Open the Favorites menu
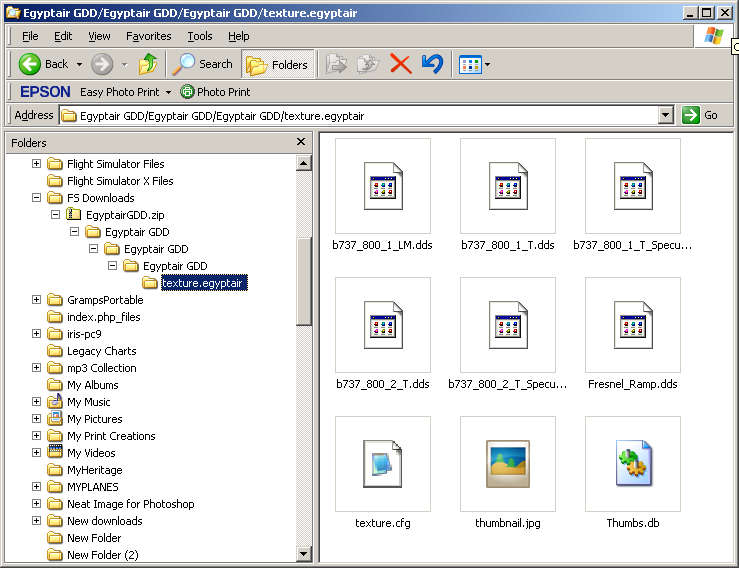 [148, 36]
